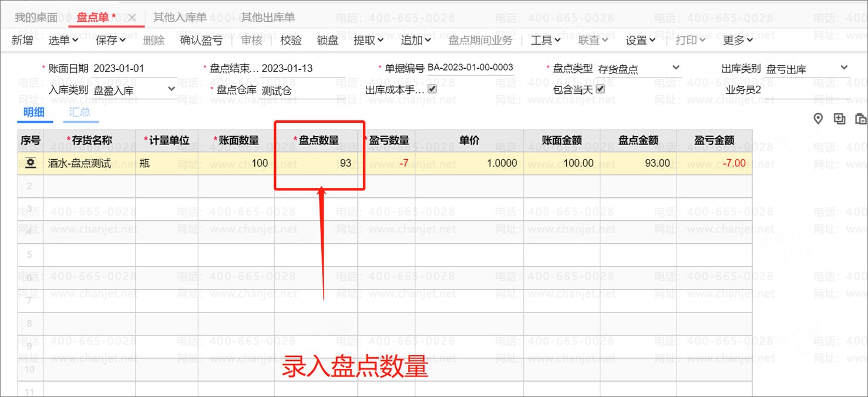868x397 pixels.
Task: Expand the 提取 dropdown
Action: click(x=368, y=40)
